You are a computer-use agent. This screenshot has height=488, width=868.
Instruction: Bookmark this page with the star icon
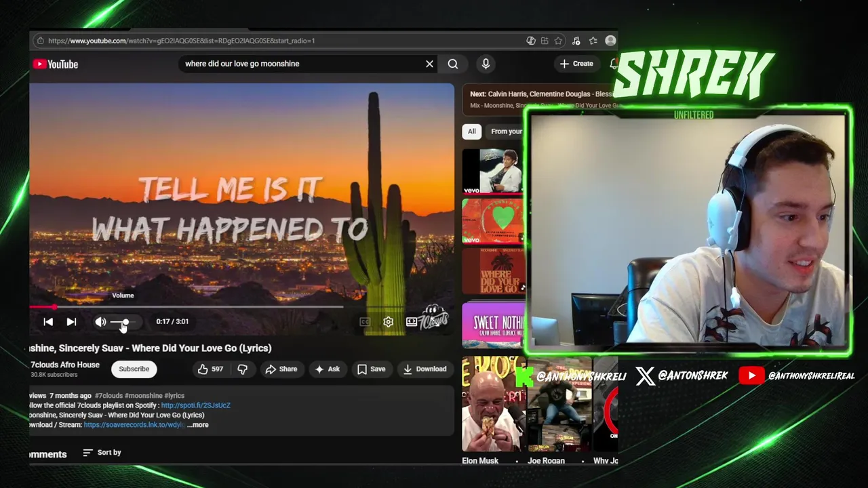[558, 41]
